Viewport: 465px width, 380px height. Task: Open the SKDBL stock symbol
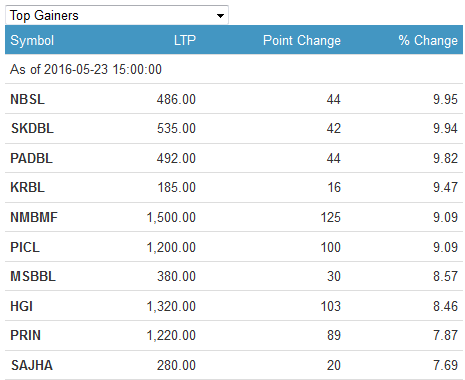tap(32, 128)
